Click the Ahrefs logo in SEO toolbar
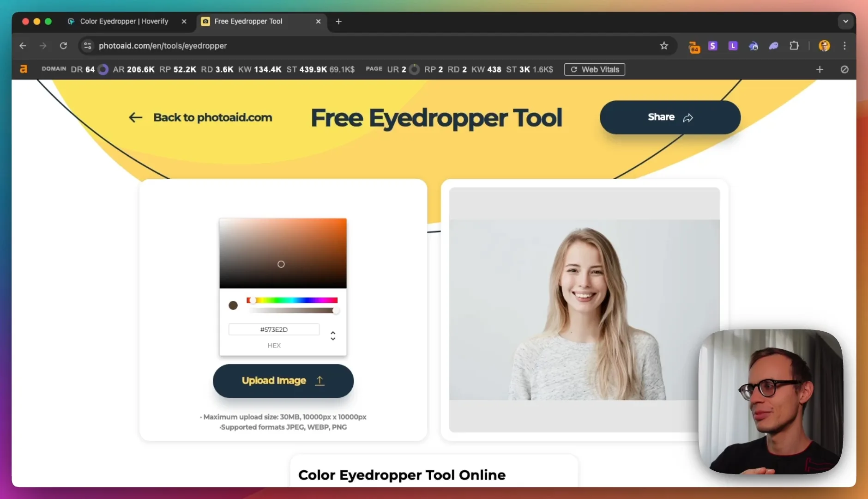 (24, 69)
